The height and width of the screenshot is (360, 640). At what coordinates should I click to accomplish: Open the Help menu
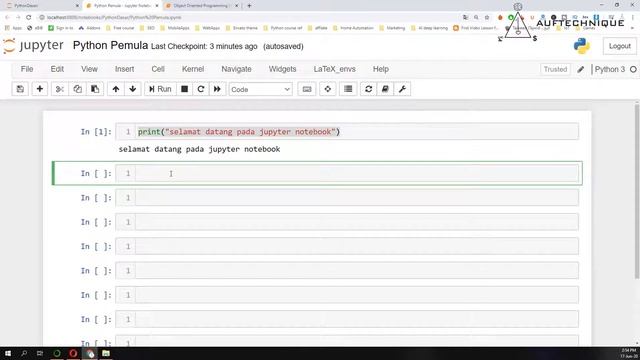(x=381, y=69)
